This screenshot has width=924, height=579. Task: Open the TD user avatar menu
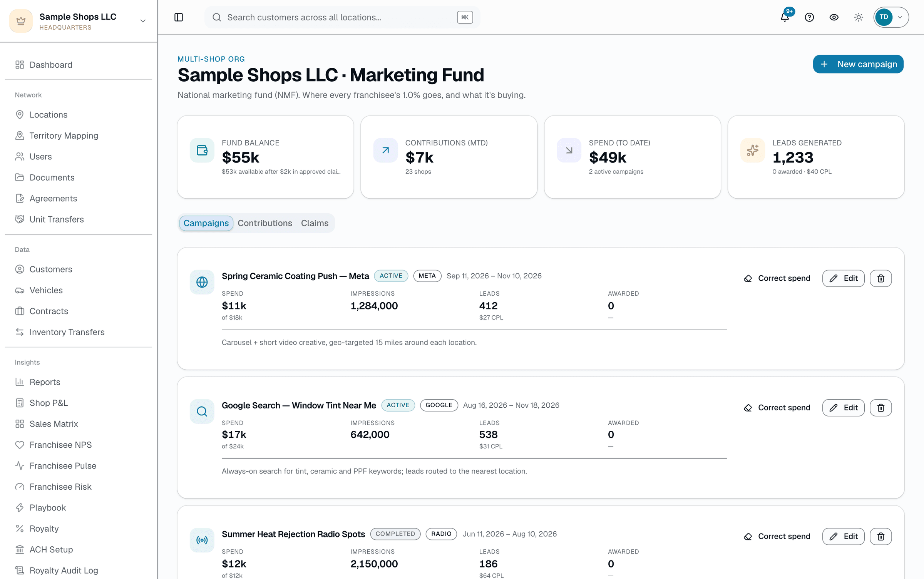pyautogui.click(x=891, y=17)
